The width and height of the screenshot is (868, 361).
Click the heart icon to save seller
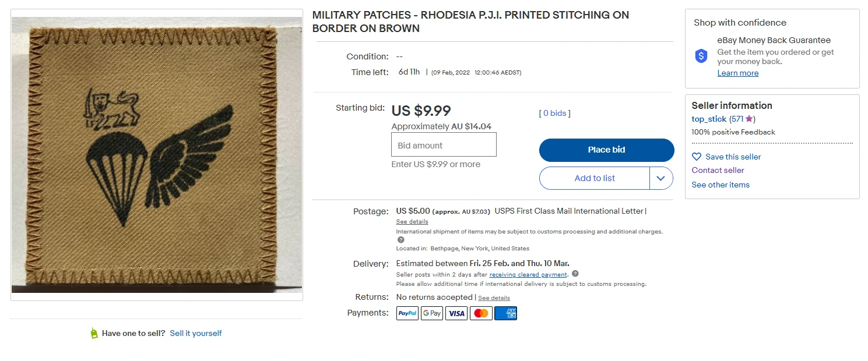pos(697,157)
